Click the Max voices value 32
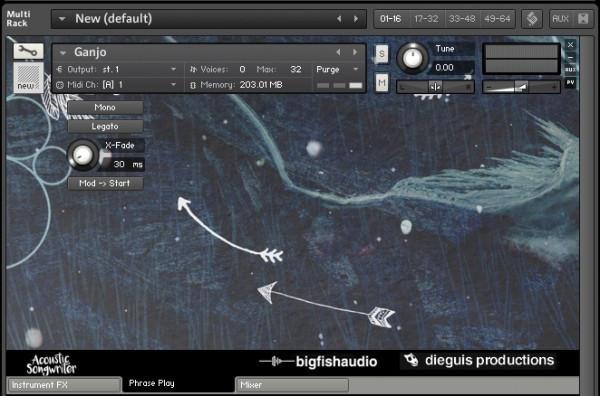 click(x=295, y=69)
